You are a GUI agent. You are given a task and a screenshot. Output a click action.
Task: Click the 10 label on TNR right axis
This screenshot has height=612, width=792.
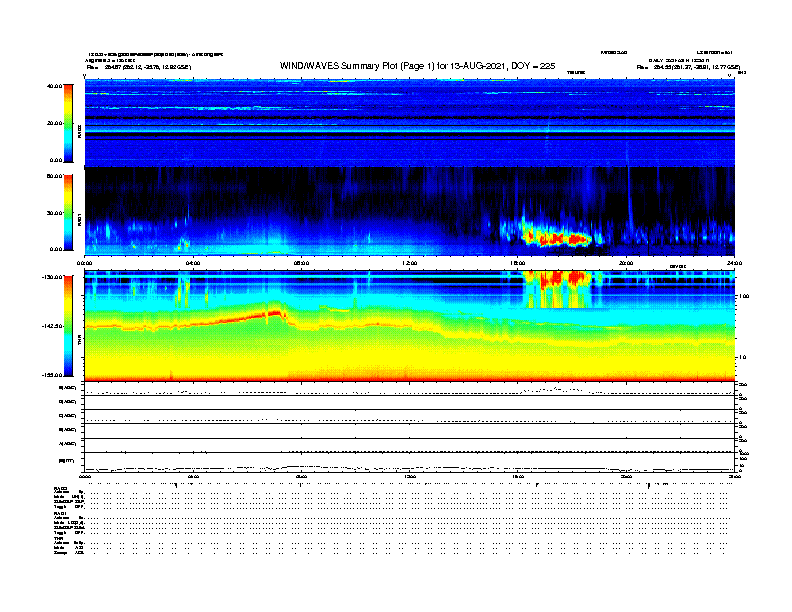743,358
